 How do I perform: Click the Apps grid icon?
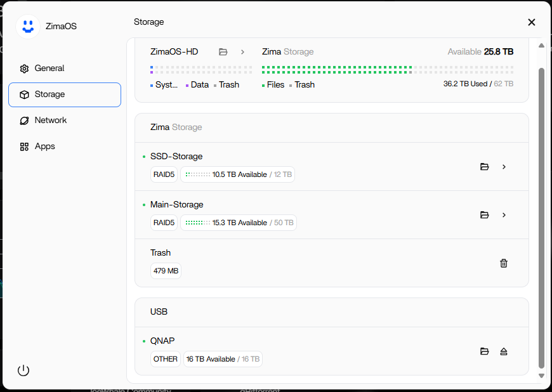24,147
